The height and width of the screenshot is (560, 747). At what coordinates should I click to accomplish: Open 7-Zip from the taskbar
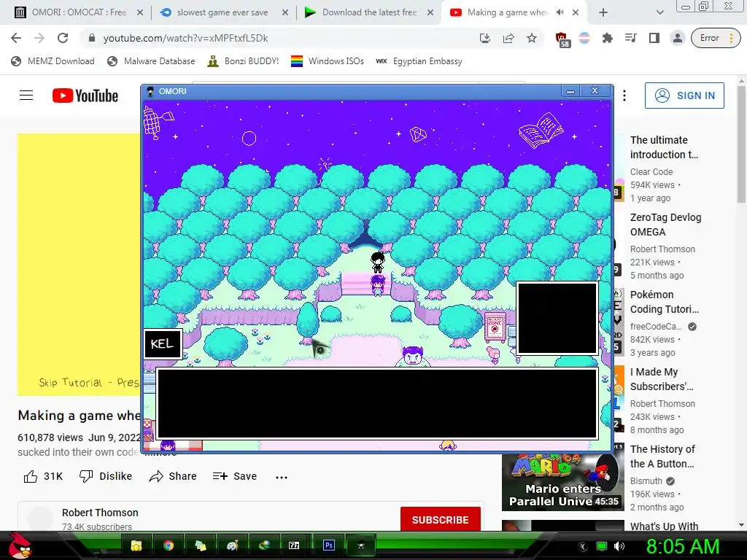click(x=295, y=545)
